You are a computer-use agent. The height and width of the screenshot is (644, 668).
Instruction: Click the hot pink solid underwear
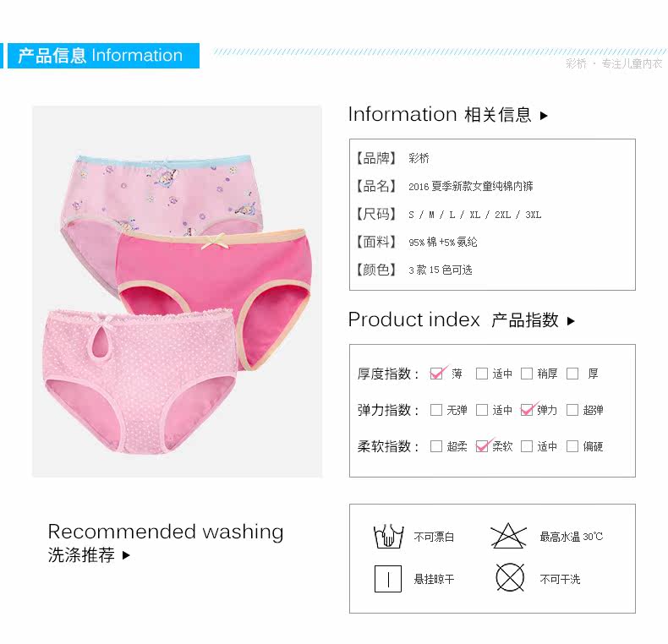213,294
